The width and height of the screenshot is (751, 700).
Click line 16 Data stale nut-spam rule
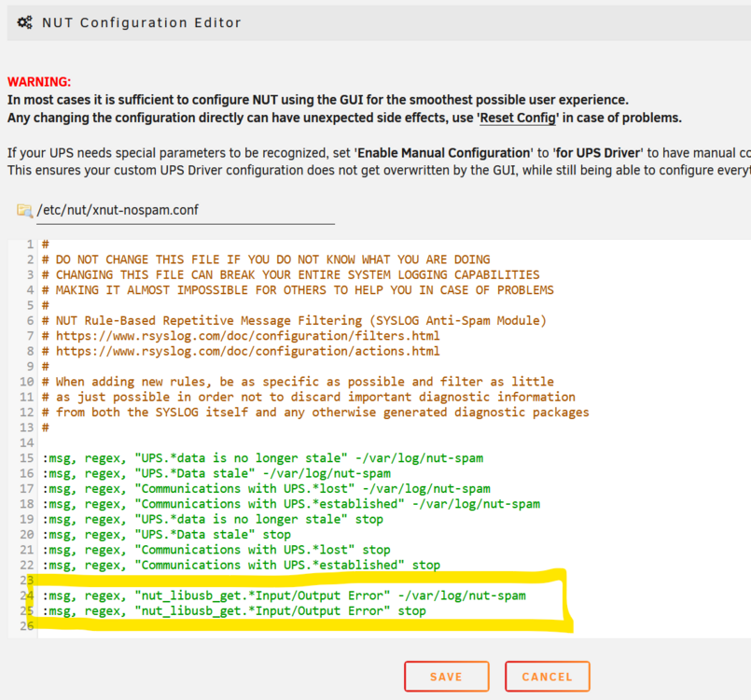216,473
